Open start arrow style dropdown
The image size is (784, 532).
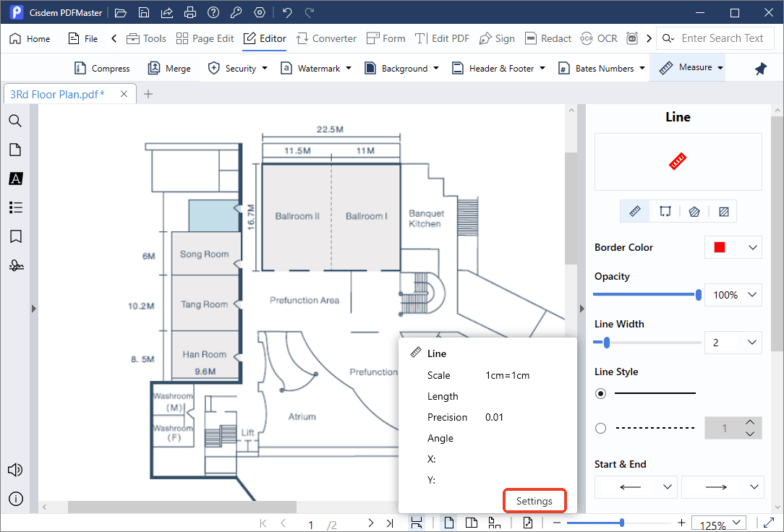(667, 486)
